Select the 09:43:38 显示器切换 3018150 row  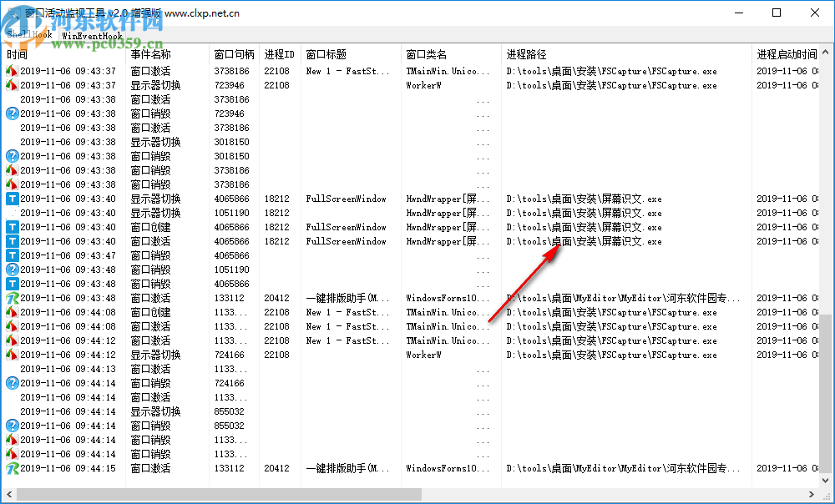(410, 142)
